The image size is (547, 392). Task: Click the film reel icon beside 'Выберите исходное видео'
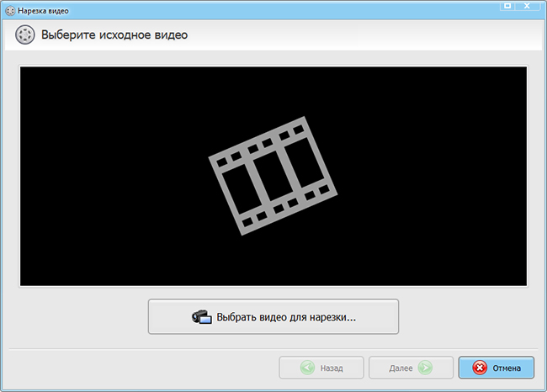coord(24,34)
